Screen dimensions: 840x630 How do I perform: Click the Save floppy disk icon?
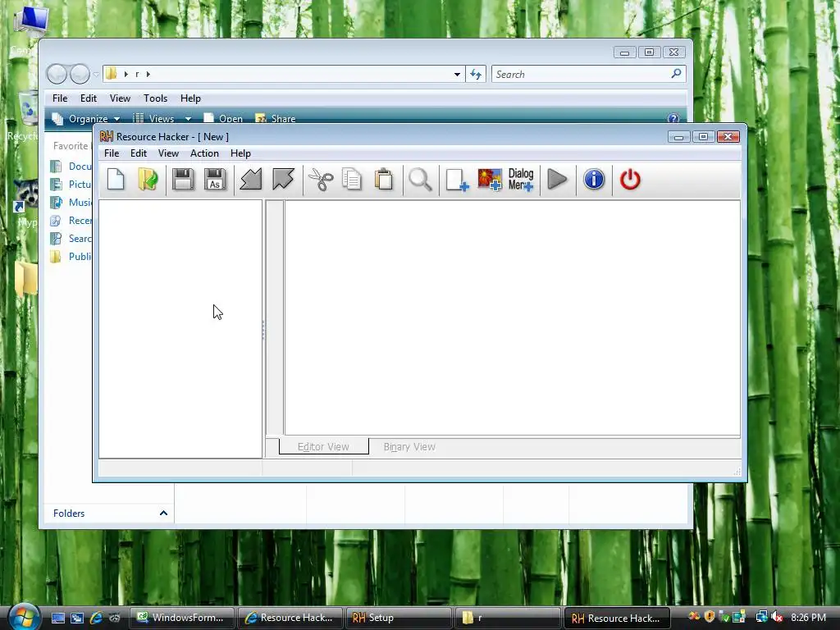pos(183,180)
